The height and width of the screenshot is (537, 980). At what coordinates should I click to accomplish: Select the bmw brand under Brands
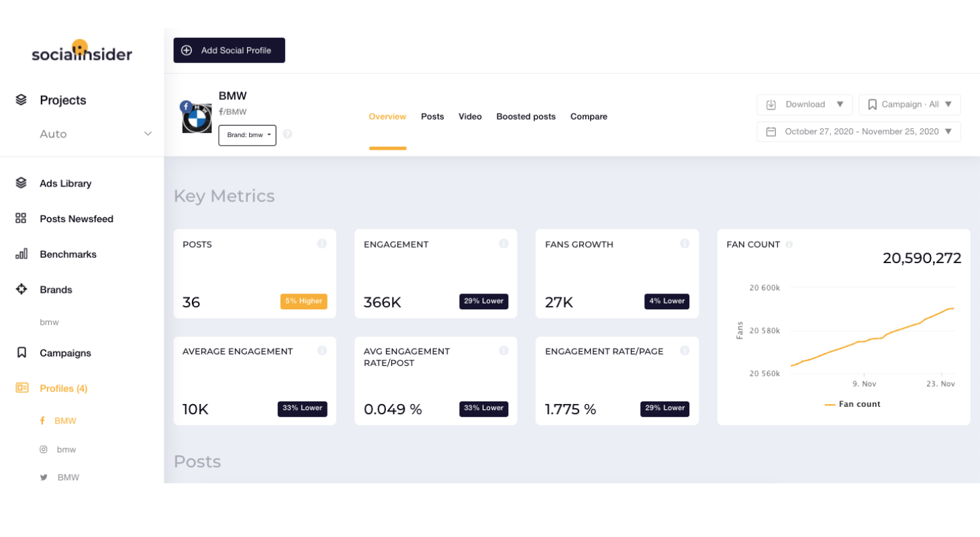coord(49,322)
